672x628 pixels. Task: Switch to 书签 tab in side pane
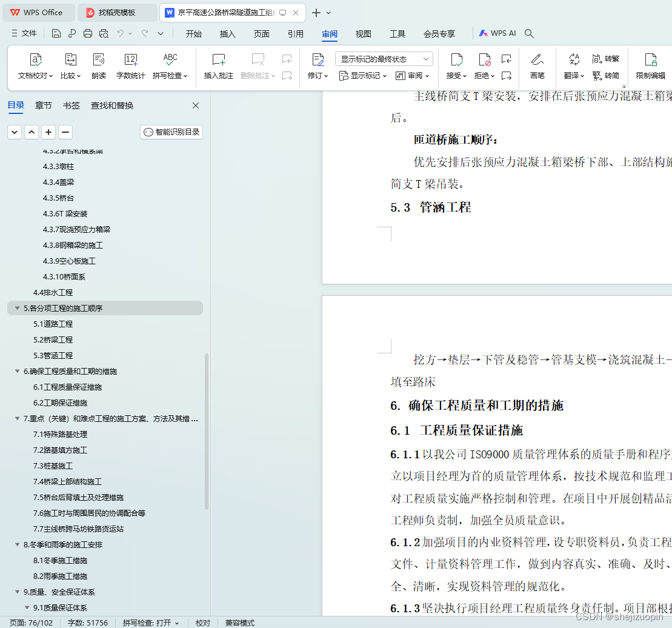71,105
